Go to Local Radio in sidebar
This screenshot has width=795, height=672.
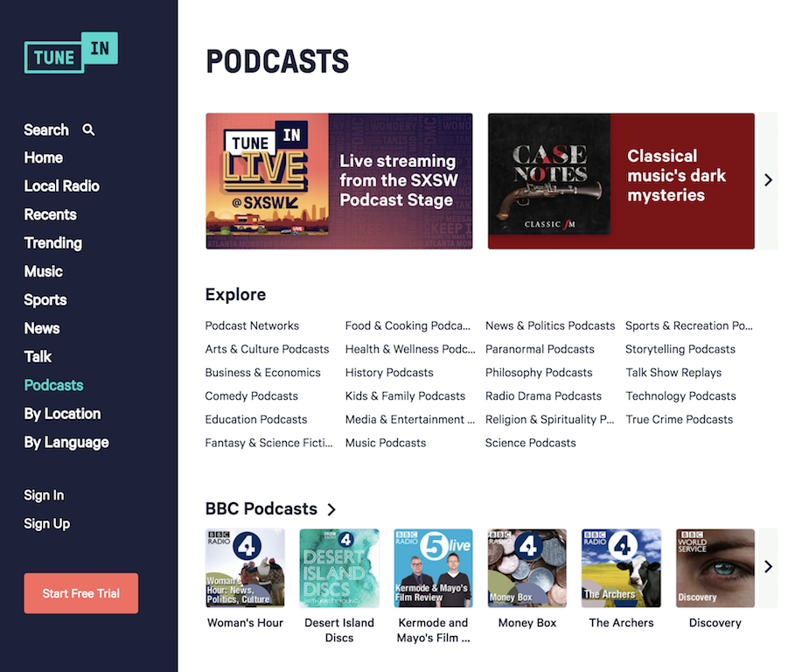coord(61,186)
